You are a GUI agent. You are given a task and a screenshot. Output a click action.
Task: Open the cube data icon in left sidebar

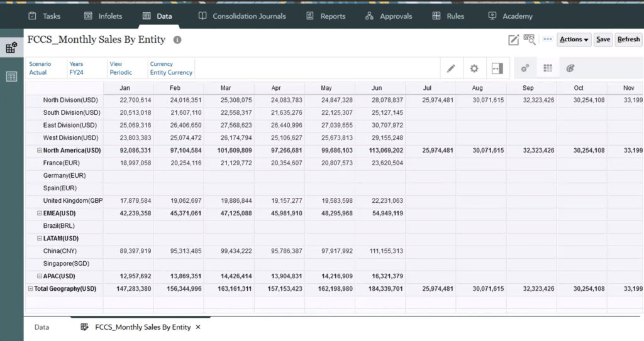tap(11, 48)
